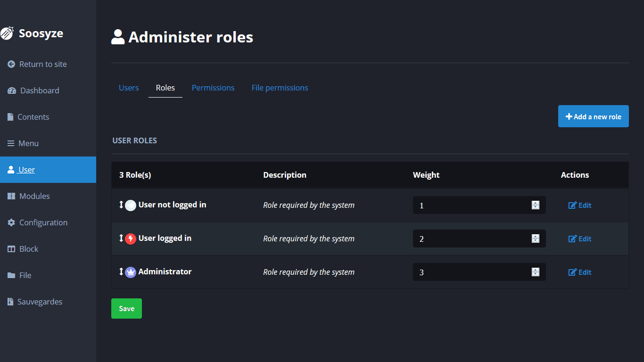Click the drag handle for Administrator role
The image size is (644, 362).
click(121, 271)
